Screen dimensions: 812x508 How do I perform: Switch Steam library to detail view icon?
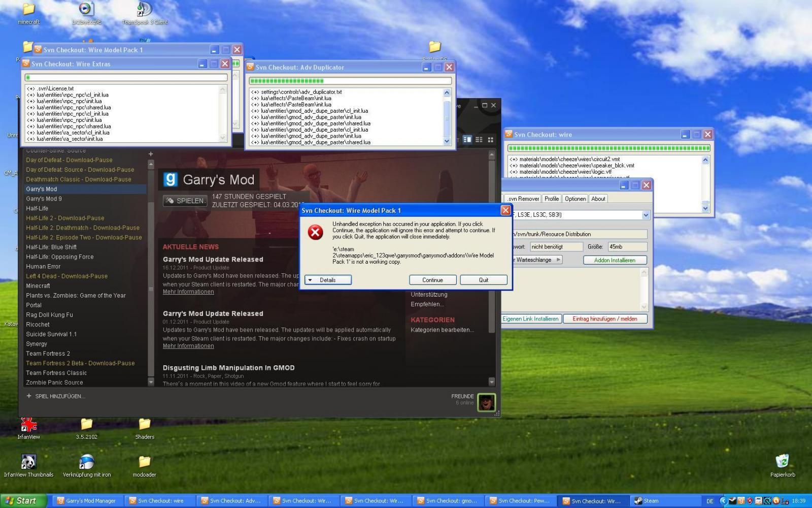[x=467, y=139]
